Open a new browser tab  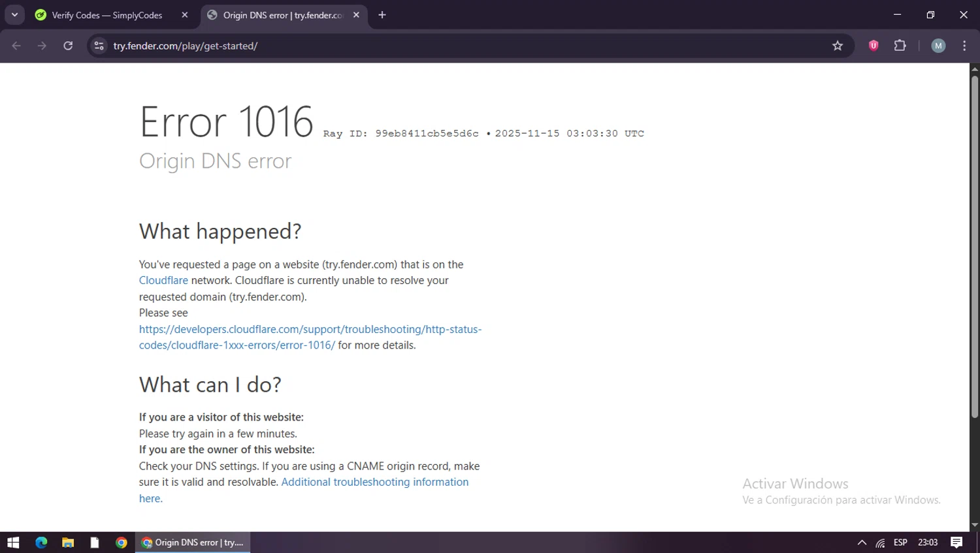coord(382,15)
